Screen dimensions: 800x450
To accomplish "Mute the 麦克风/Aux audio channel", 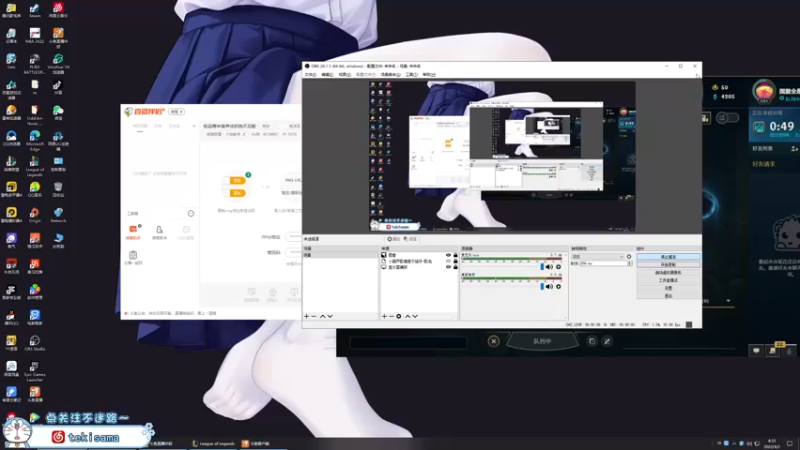I will click(x=549, y=267).
